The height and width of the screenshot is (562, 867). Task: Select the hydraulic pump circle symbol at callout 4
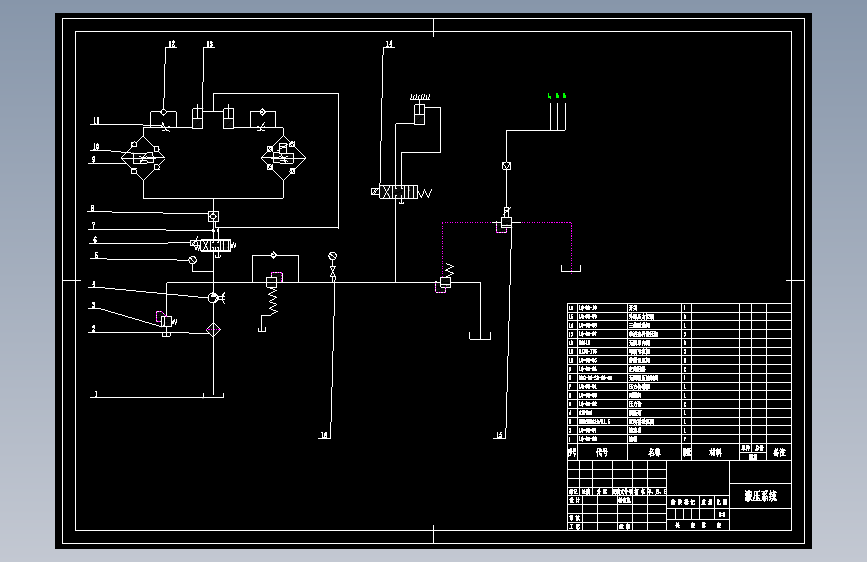[213, 298]
